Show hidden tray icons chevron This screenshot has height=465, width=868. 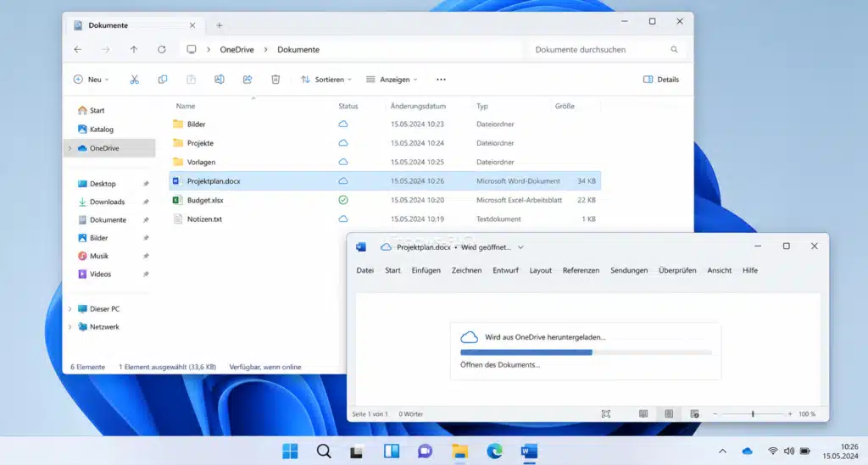click(722, 451)
